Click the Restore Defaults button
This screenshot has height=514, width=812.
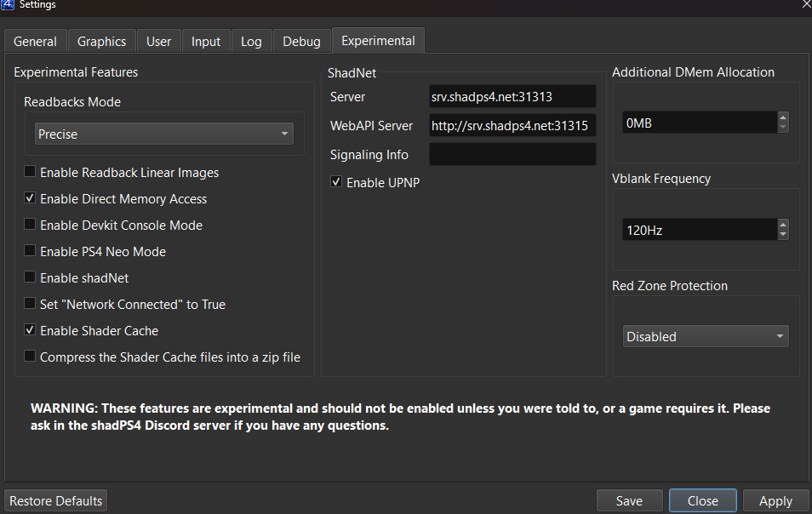pyautogui.click(x=56, y=501)
